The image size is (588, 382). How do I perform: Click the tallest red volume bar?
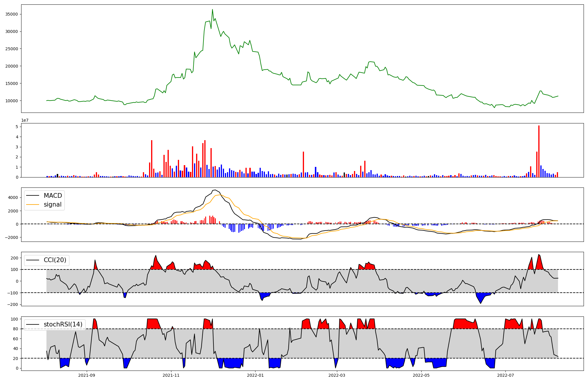539,151
